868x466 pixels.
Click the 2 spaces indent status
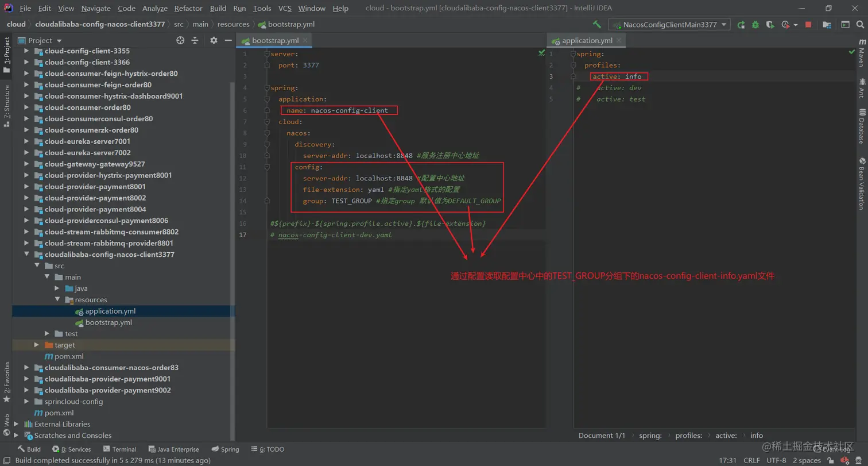point(807,460)
